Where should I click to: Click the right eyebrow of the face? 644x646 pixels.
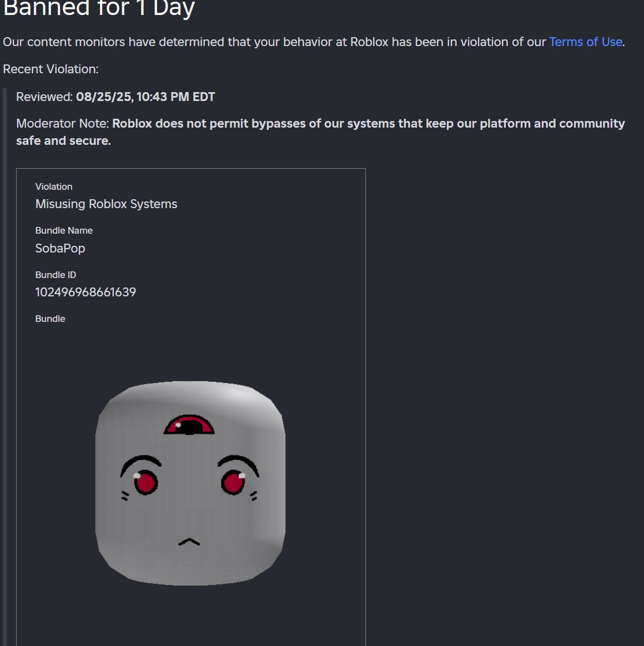pos(239,464)
